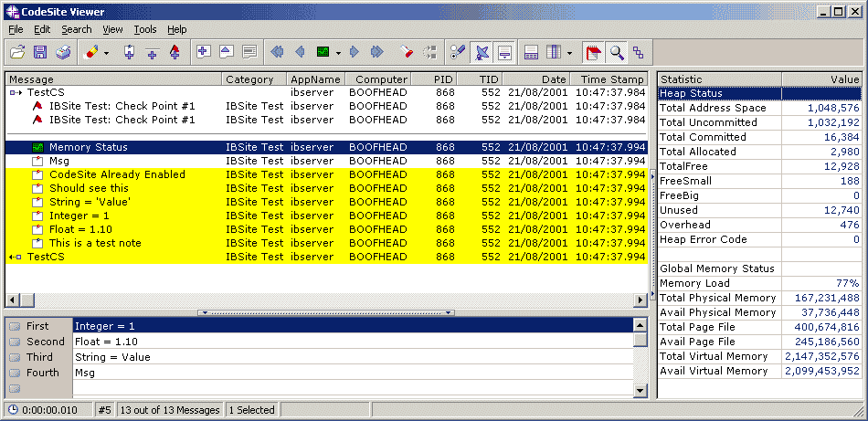This screenshot has height=421, width=868.
Task: Click the print icon in toolbar
Action: pos(63,52)
